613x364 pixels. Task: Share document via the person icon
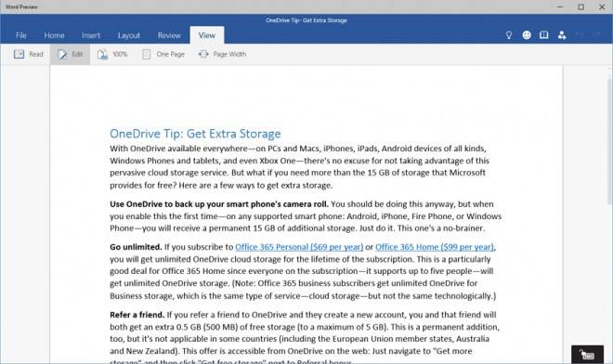pos(562,35)
